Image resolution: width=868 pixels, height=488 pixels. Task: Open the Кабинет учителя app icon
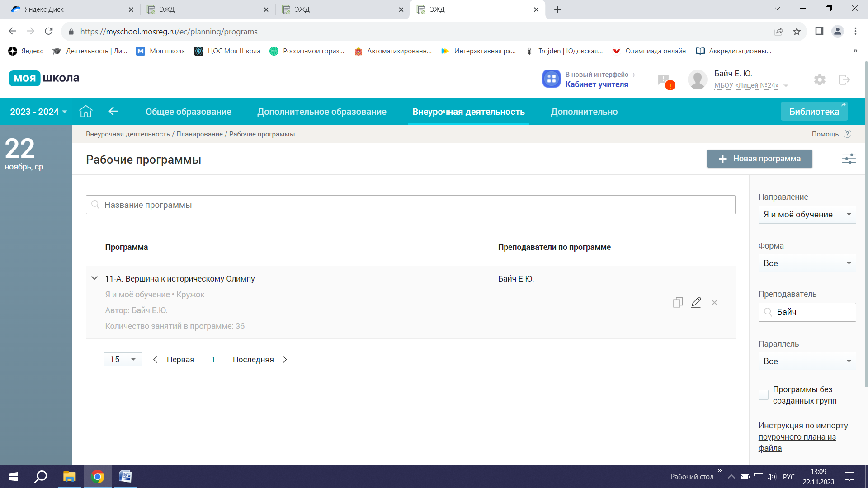point(551,79)
